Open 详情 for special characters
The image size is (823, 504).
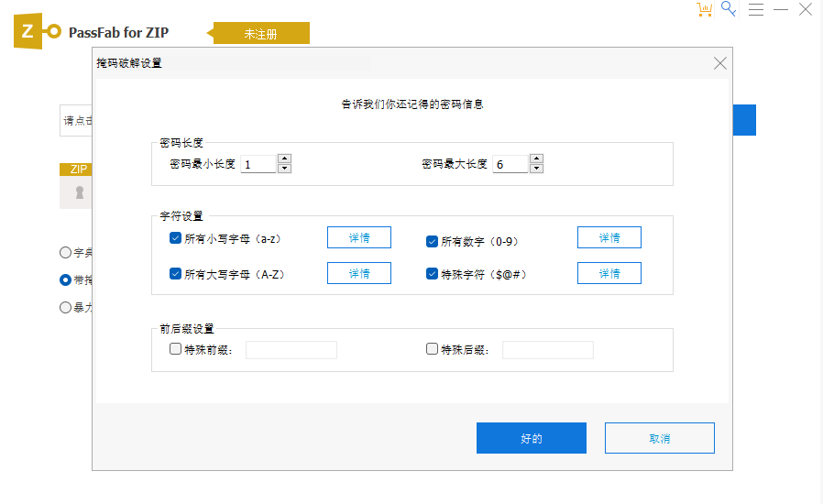[x=609, y=273]
